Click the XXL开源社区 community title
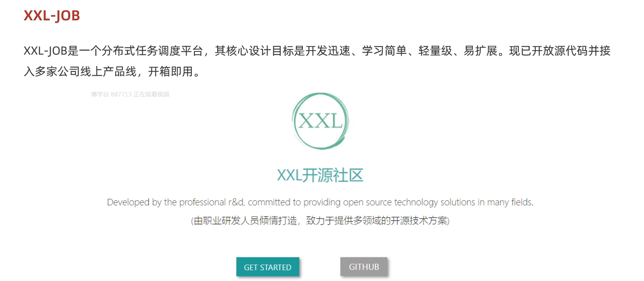Screen dimensions: 644x281 point(320,175)
